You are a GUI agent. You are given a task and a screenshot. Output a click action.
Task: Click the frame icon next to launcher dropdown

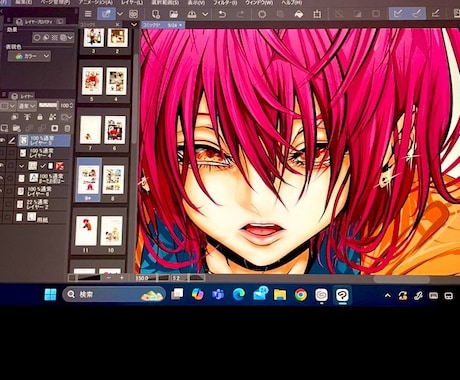(133, 14)
